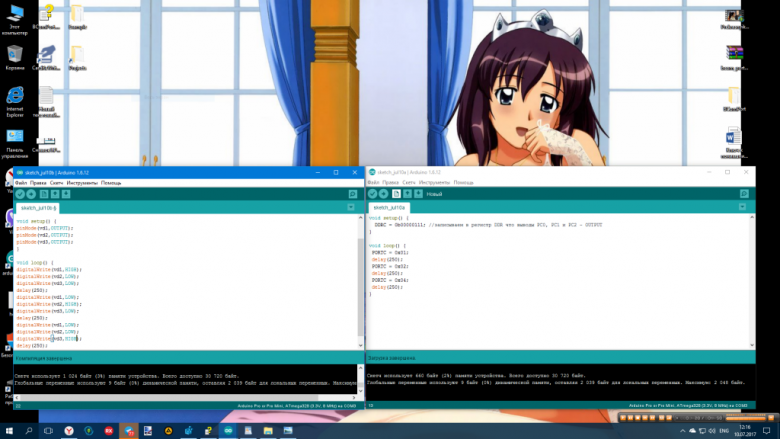The width and height of the screenshot is (780, 439).
Task: Click Save sketch icon in sketch_jul10a window
Action: pyautogui.click(x=418, y=193)
